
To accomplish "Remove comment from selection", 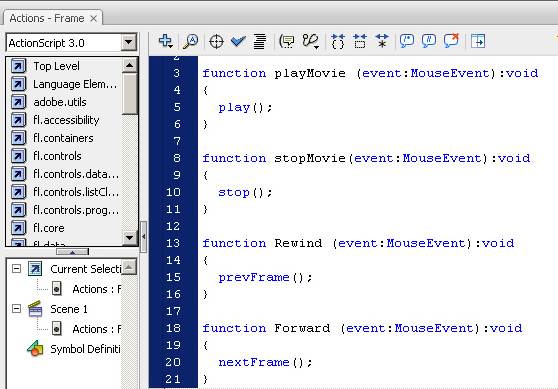I will (x=451, y=41).
